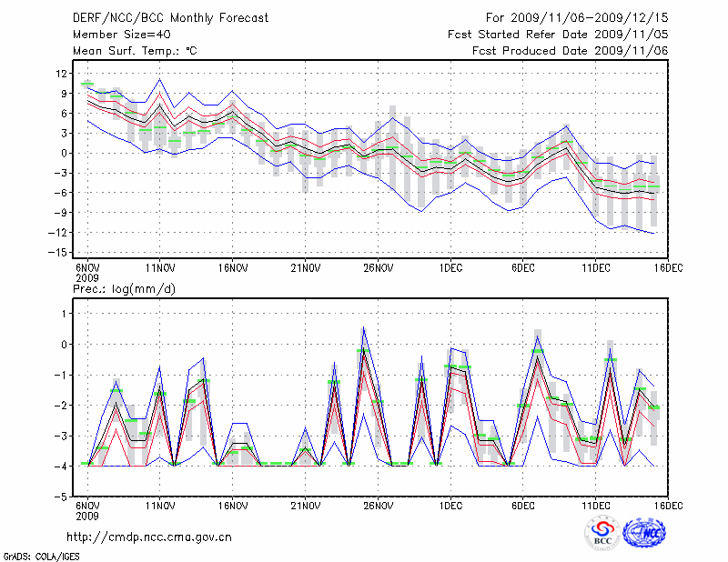This screenshot has width=728, height=562.
Task: Click 16DEC label under precipitation chart
Action: 667,505
